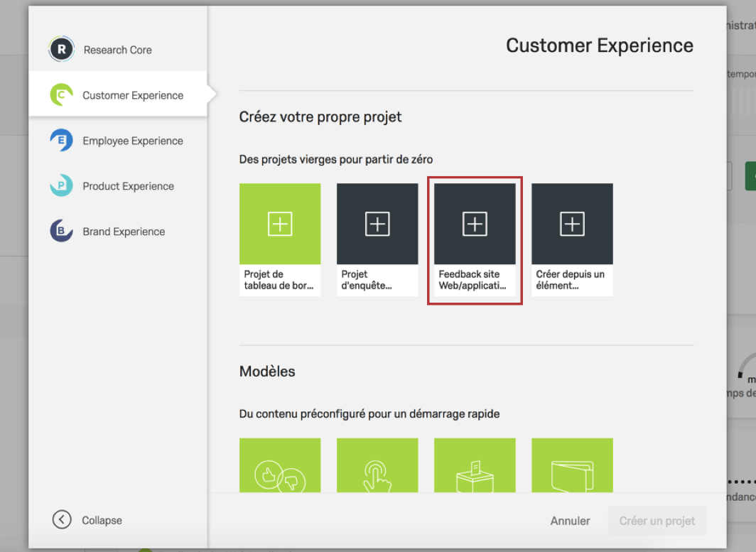756x552 pixels.
Task: Click the plus icon on Créer depuis un élément
Action: 572,224
